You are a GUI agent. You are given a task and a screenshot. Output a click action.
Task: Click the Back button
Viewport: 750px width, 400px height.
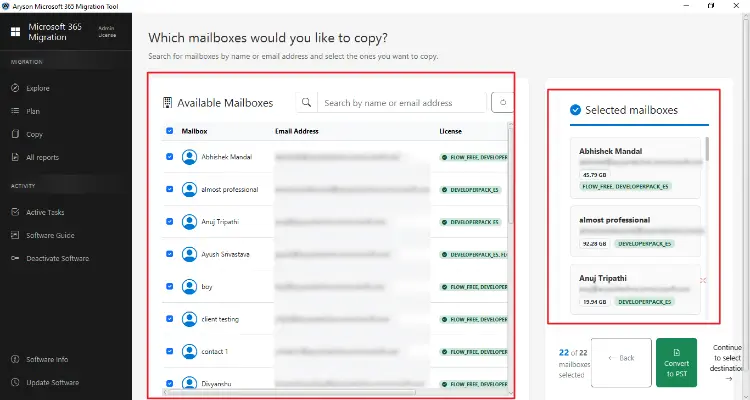tap(621, 363)
